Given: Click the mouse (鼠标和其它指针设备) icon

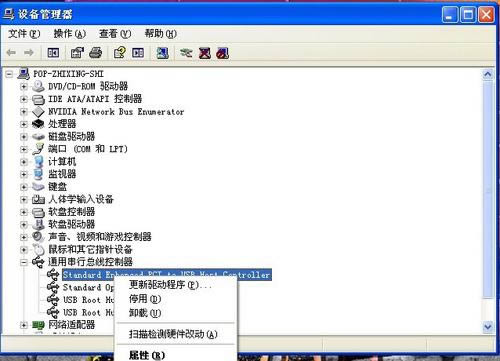Looking at the screenshot, I should [x=38, y=249].
